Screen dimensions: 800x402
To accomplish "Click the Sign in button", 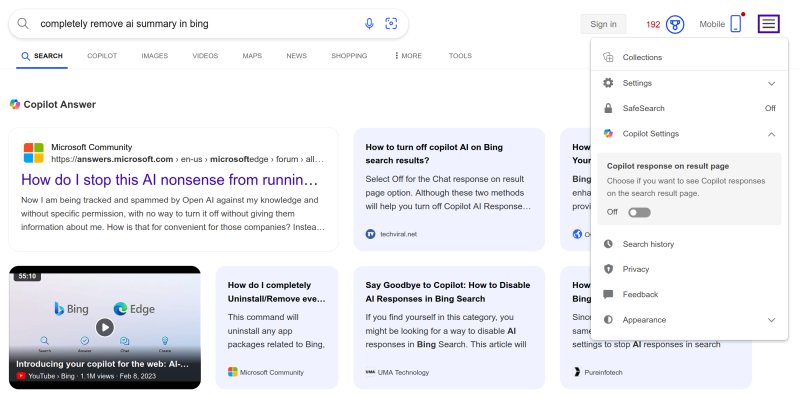I will [603, 24].
